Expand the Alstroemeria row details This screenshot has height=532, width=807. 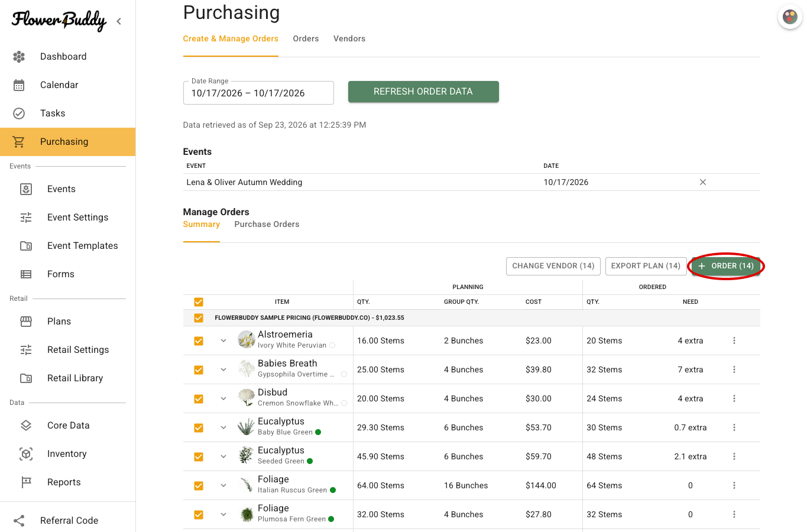pos(223,340)
